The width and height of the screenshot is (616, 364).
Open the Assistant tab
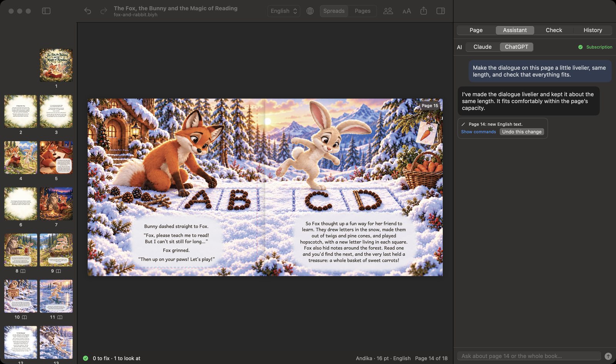tap(515, 30)
